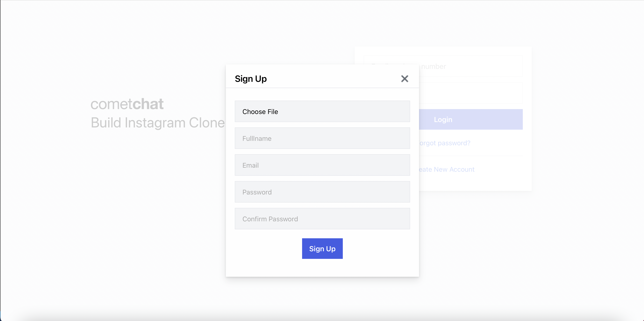Select the white area below Sign Up button
This screenshot has height=321, width=644.
click(x=322, y=268)
